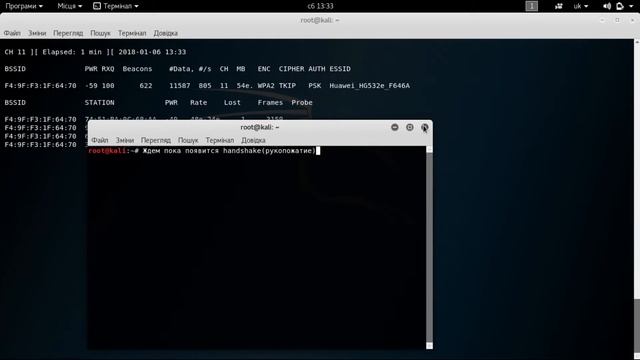640x360 pixels.
Task: Click the PWR RXQ header in the BSSID row
Action: (100, 69)
